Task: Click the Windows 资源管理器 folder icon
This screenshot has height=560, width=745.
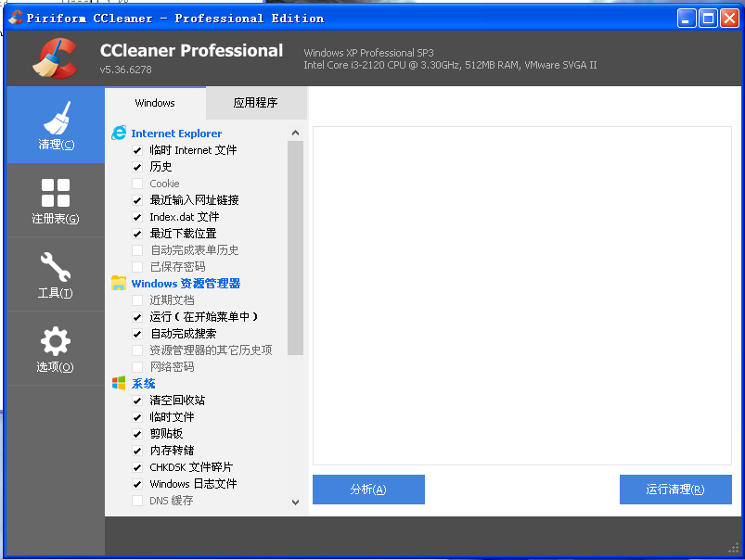Action: pyautogui.click(x=119, y=283)
